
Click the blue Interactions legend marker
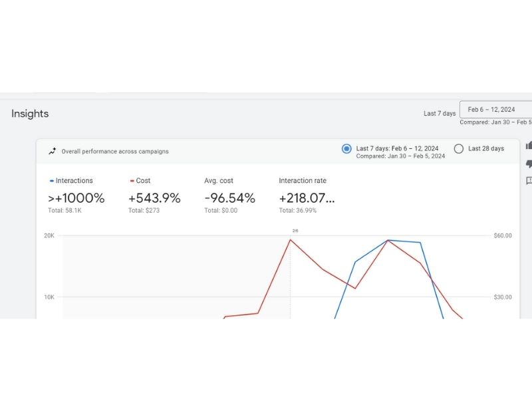[x=52, y=181]
